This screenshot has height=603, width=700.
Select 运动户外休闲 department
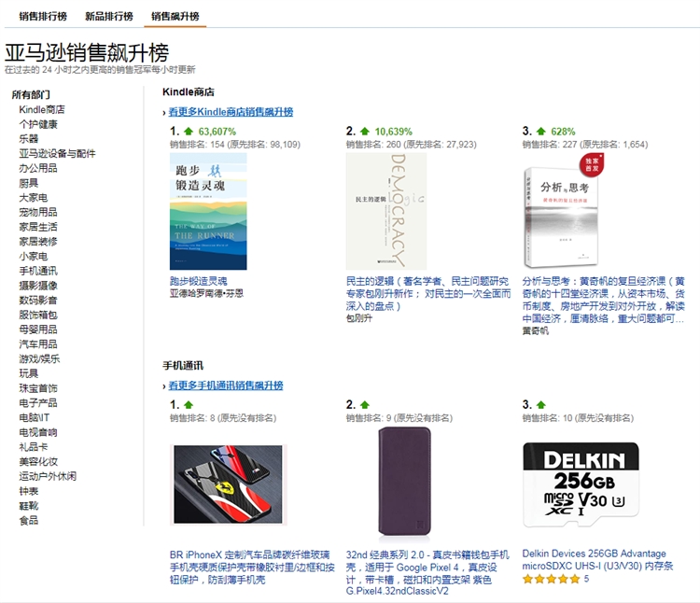(x=48, y=476)
